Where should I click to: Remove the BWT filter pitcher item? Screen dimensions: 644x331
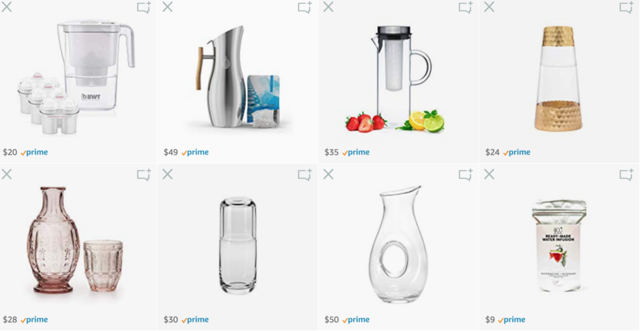pos(6,7)
